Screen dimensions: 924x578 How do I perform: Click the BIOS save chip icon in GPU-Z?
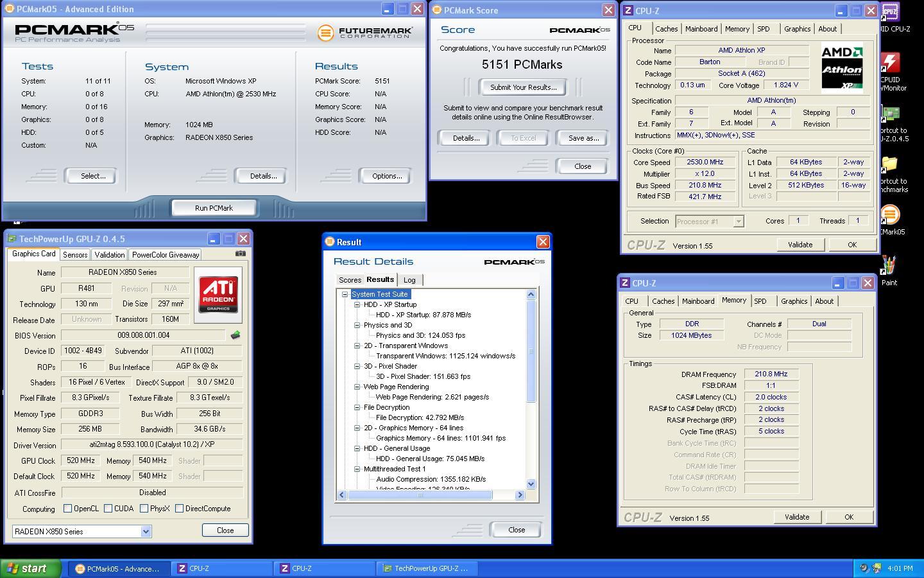[x=235, y=335]
